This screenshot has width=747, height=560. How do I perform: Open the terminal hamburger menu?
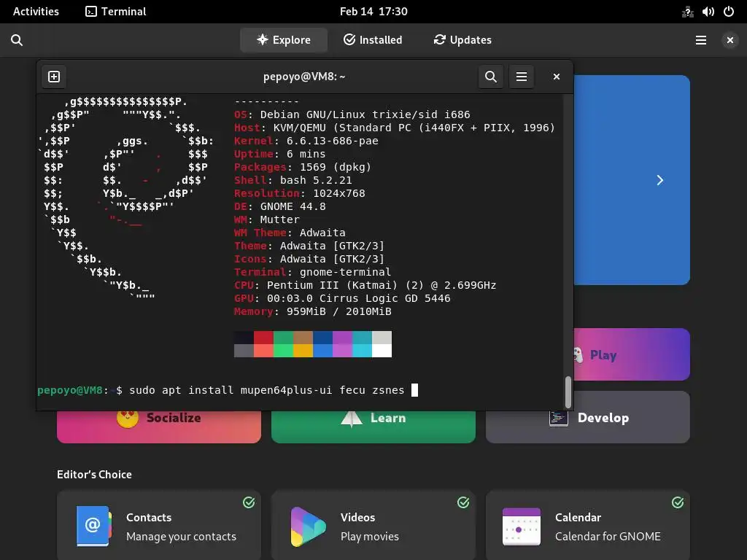522,77
